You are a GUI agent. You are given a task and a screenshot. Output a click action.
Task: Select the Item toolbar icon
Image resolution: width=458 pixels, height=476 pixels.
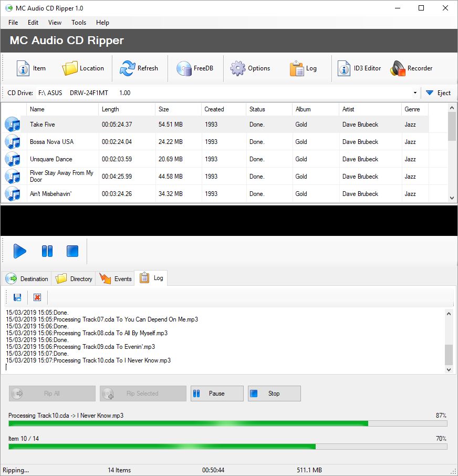32,68
